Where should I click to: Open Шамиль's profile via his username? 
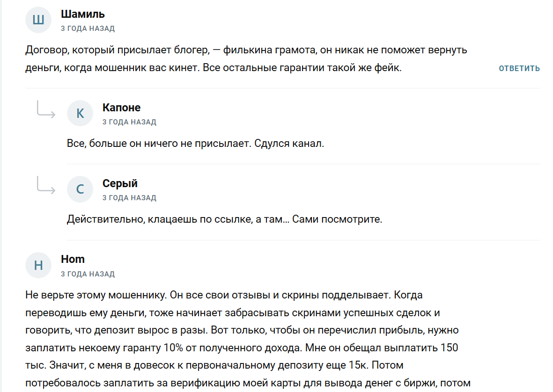(82, 14)
